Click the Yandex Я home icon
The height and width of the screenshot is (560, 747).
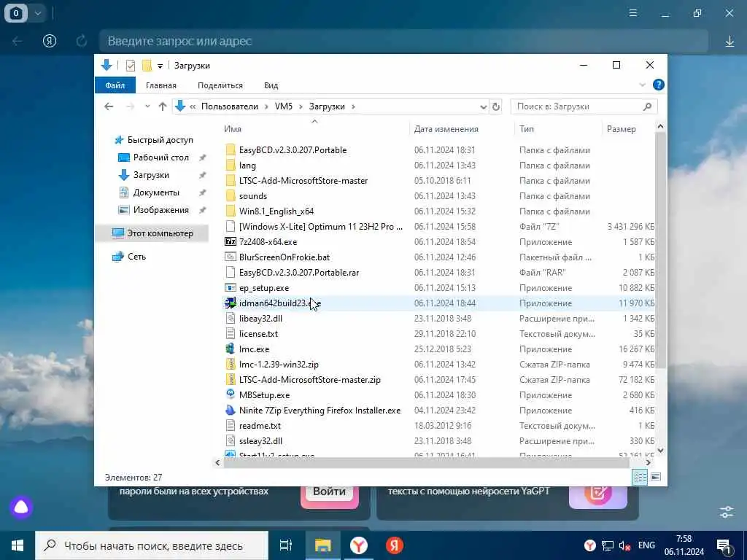click(50, 41)
